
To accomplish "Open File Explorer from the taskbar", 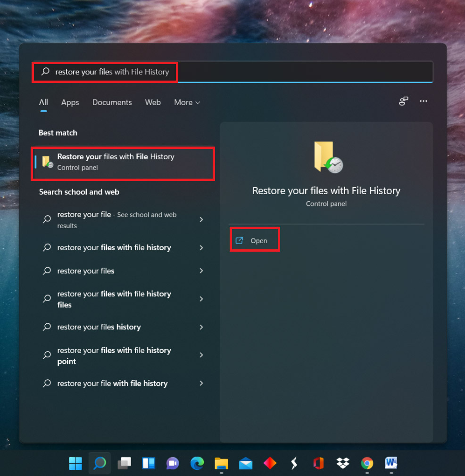I will 221,463.
